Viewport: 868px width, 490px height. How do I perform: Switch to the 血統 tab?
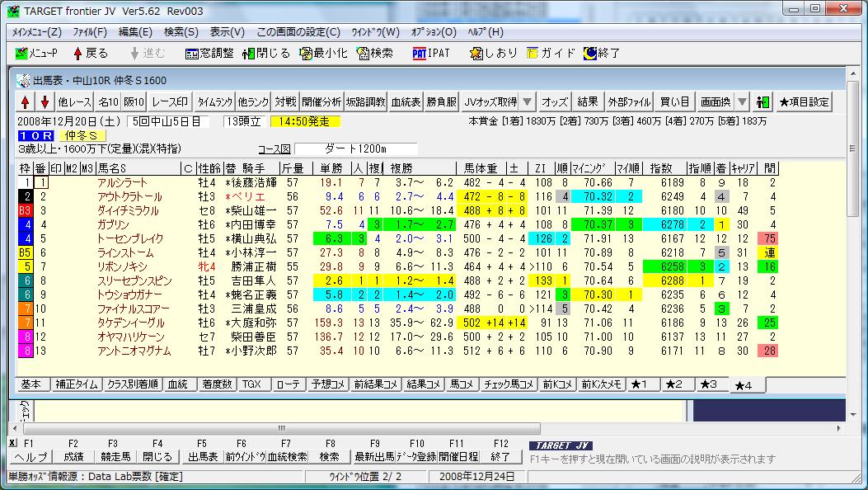178,384
